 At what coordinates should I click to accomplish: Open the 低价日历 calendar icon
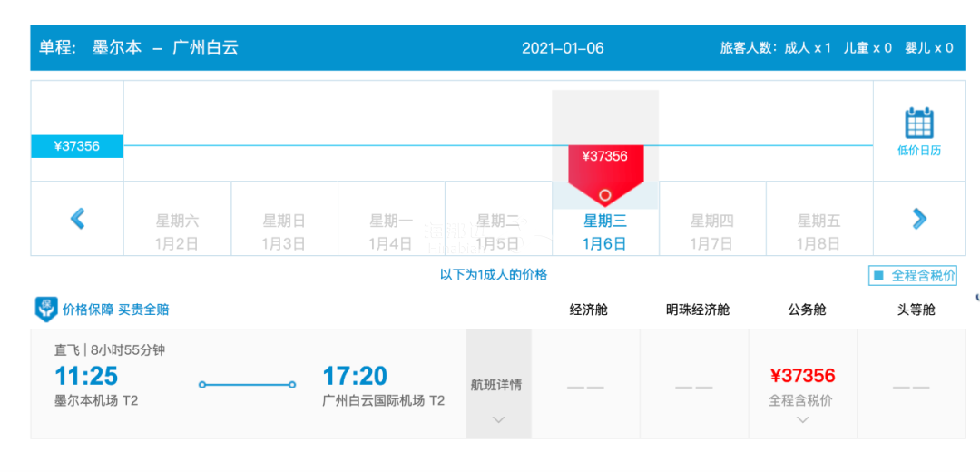(918, 123)
